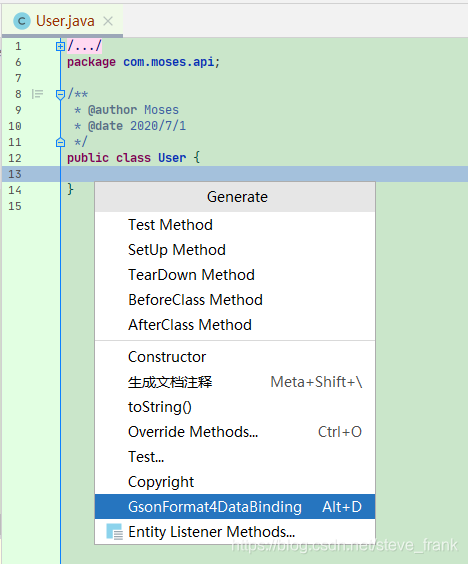Generate toString() method

[235, 407]
